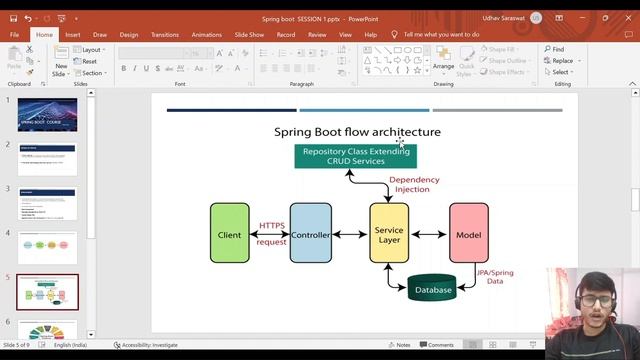The image size is (640, 360).
Task: Switch to the Design tab
Action: point(129,35)
